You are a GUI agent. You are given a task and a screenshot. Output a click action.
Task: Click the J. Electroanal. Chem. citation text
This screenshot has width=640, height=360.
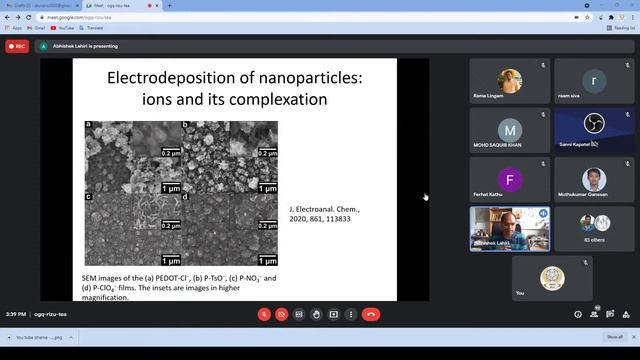(x=324, y=214)
